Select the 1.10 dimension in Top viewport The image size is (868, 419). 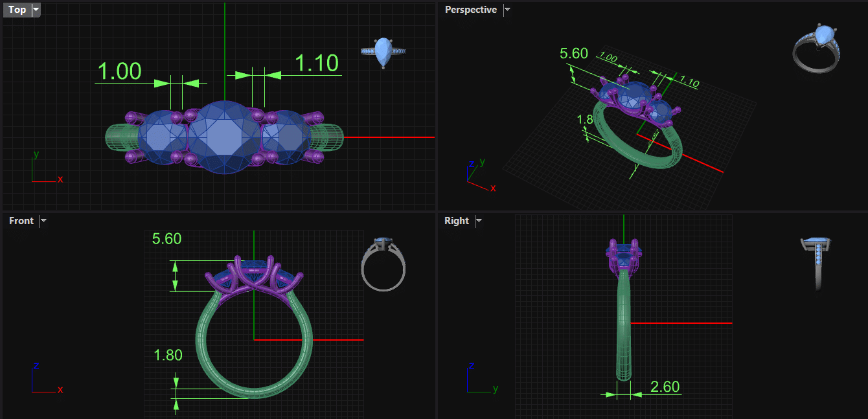coord(317,63)
